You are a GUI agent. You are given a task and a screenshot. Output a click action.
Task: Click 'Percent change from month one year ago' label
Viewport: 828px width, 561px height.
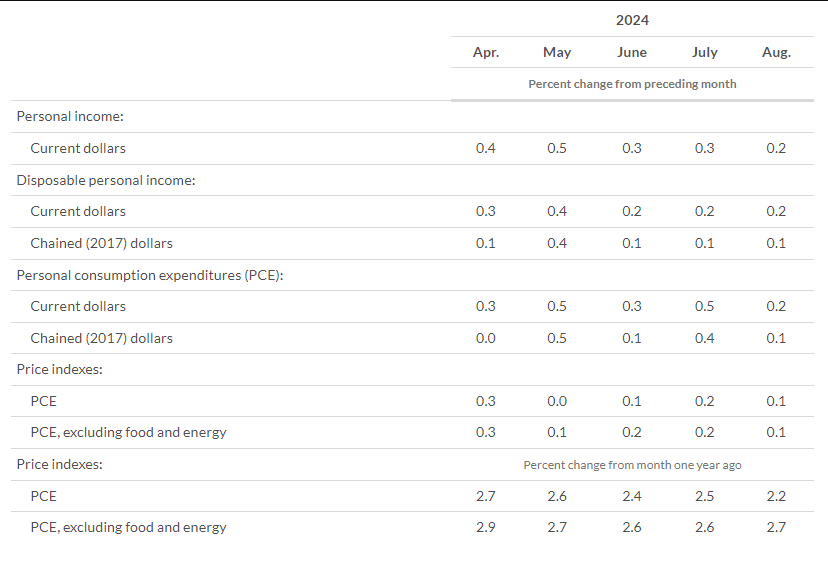coord(632,465)
